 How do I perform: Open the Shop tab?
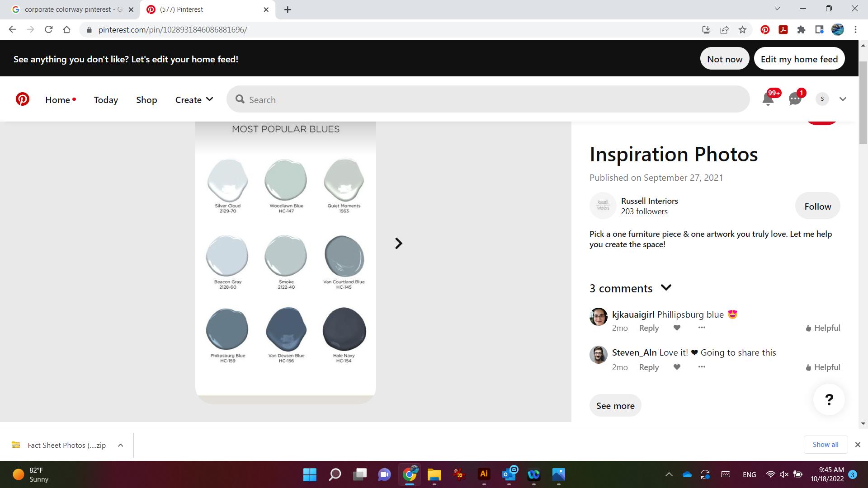point(146,100)
